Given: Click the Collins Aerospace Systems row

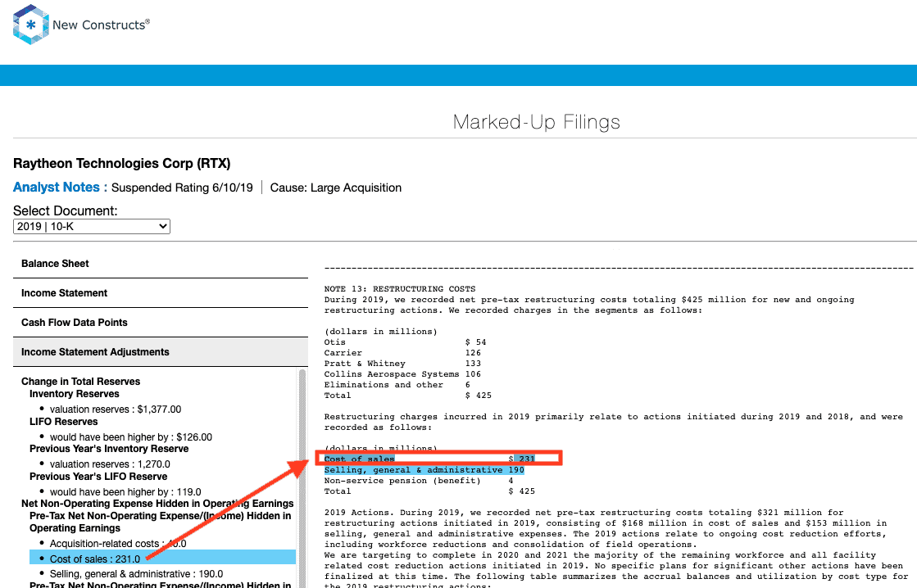Looking at the screenshot, I should pyautogui.click(x=402, y=374).
